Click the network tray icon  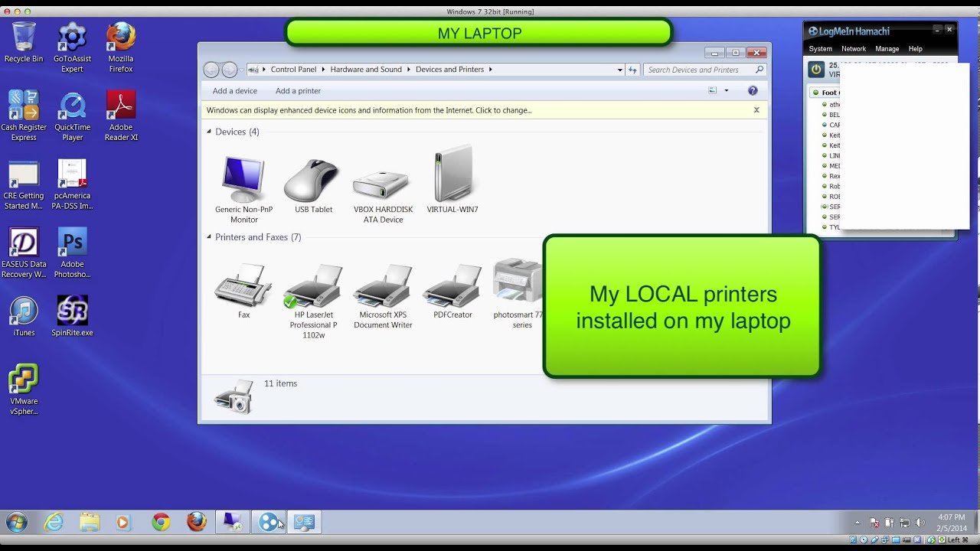click(x=905, y=523)
